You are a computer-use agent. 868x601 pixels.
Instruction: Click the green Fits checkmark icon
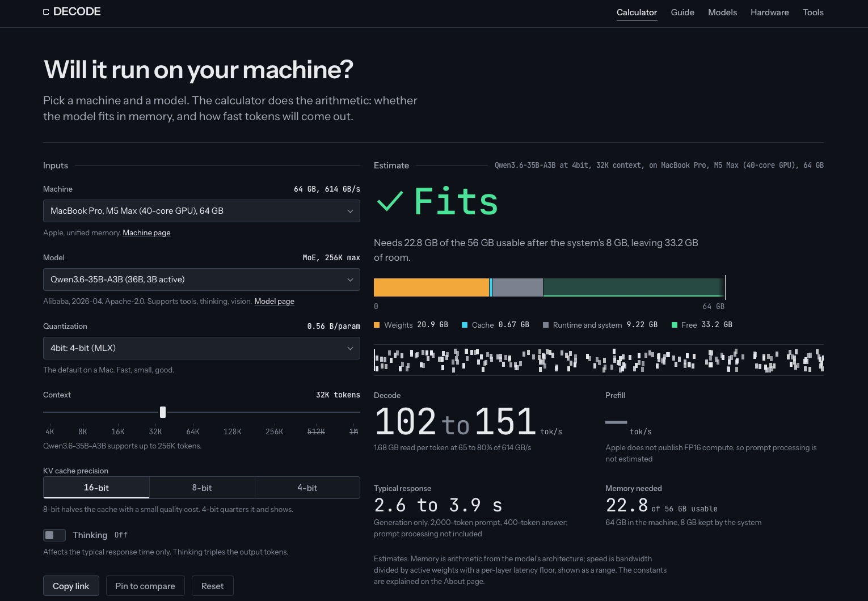[390, 201]
